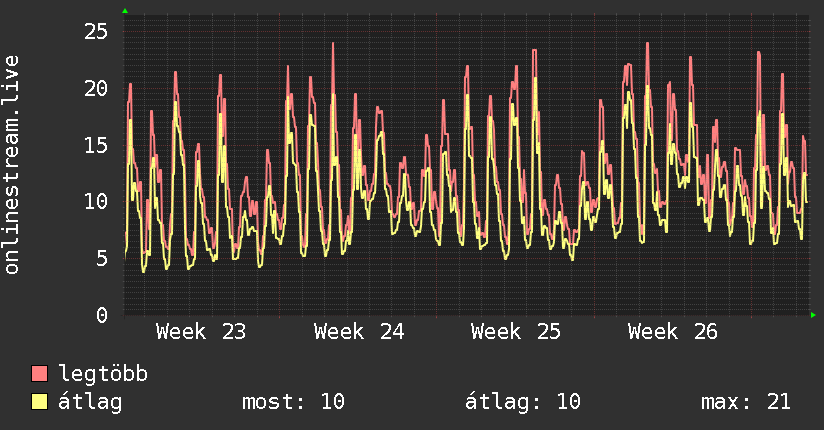Select the Week 26 axis label

(673, 332)
